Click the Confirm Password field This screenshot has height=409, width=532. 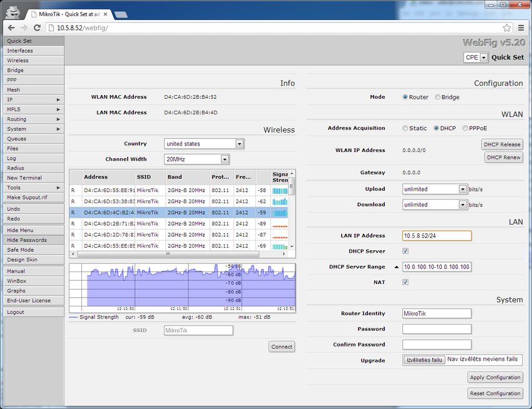[x=437, y=345]
